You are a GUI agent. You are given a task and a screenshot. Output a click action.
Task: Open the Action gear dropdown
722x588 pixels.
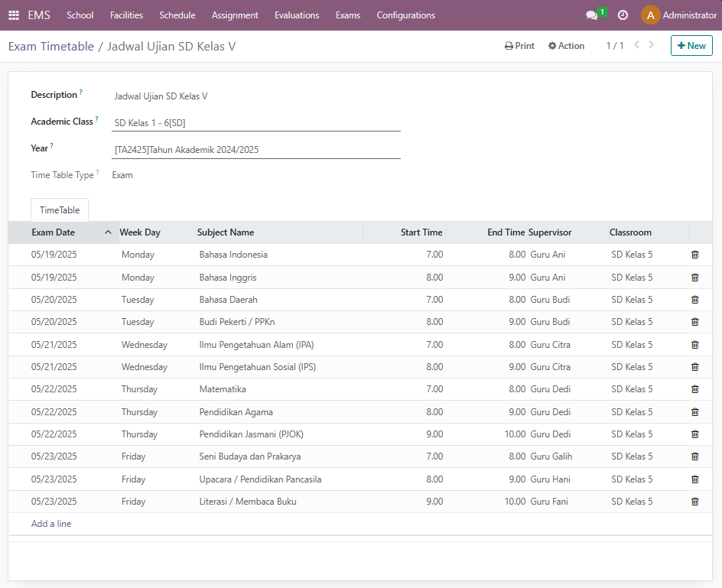click(566, 46)
